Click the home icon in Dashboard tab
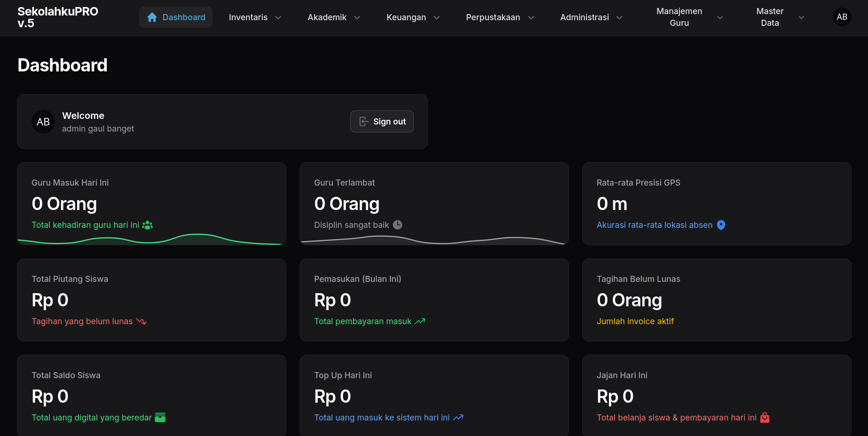 pyautogui.click(x=152, y=17)
